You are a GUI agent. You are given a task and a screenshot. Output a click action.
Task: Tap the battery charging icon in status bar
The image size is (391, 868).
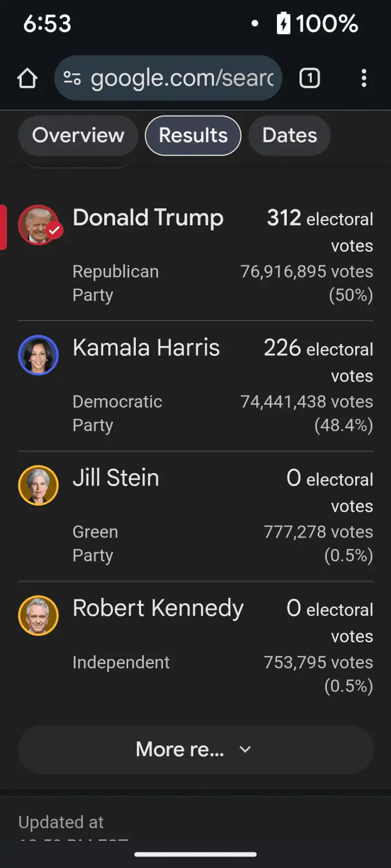coord(283,23)
